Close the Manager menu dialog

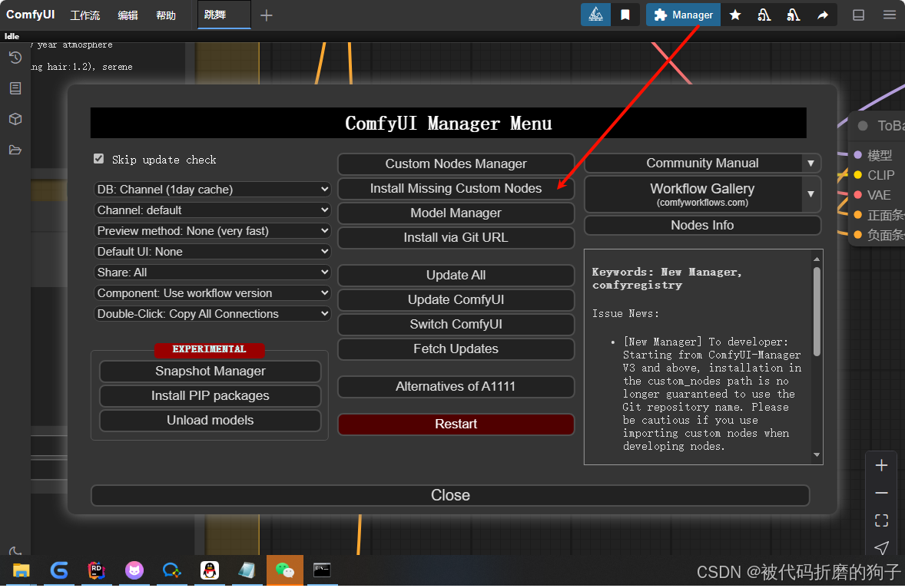point(450,495)
